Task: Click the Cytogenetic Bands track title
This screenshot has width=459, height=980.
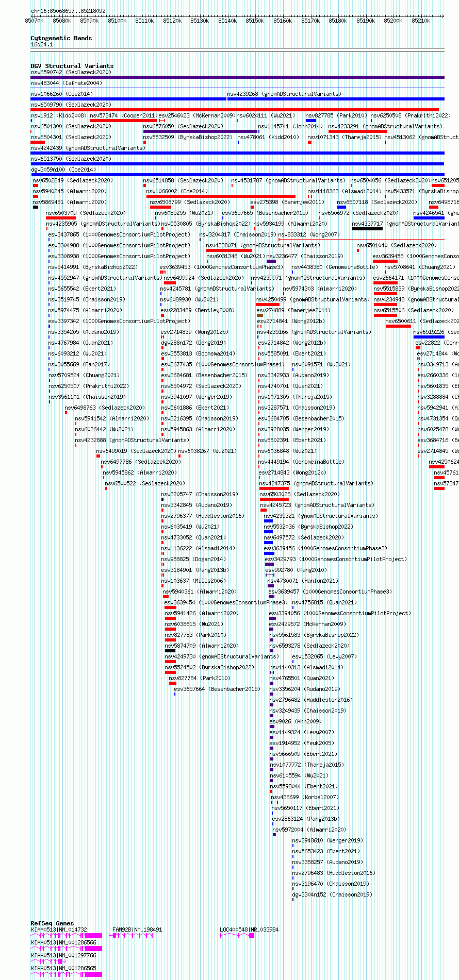Action: pyautogui.click(x=61, y=38)
